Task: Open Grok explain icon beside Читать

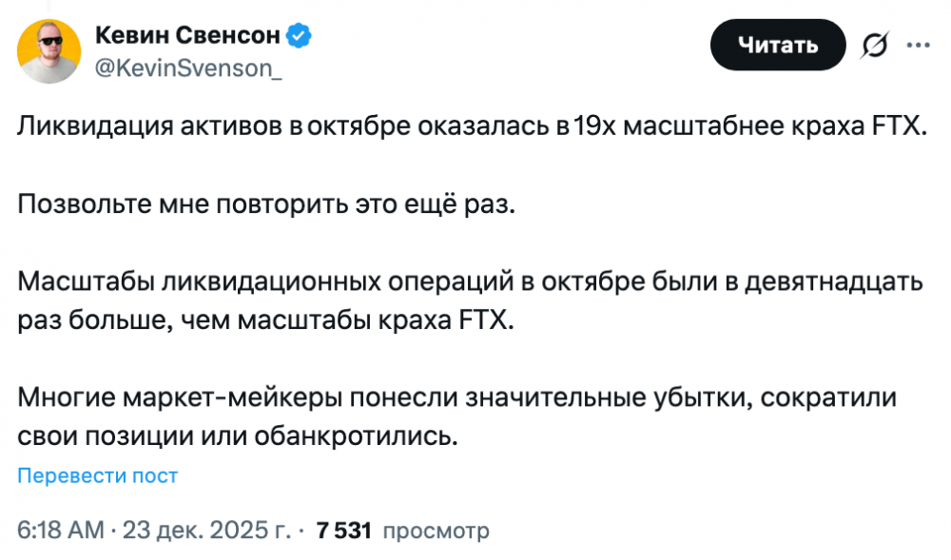Action: click(x=874, y=45)
